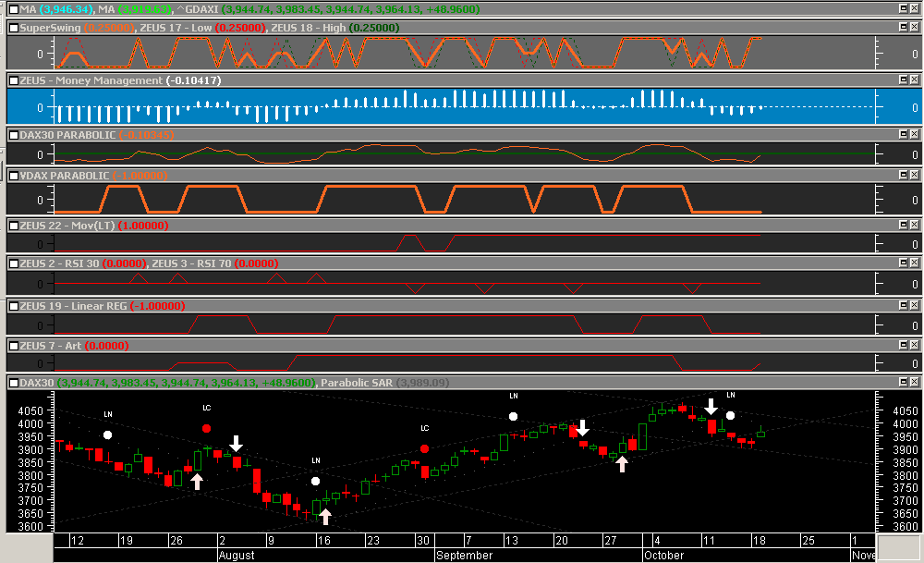The width and height of the screenshot is (924, 563).
Task: Click the ZEUS 19 - Linear REG pane icon
Action: pos(13,306)
